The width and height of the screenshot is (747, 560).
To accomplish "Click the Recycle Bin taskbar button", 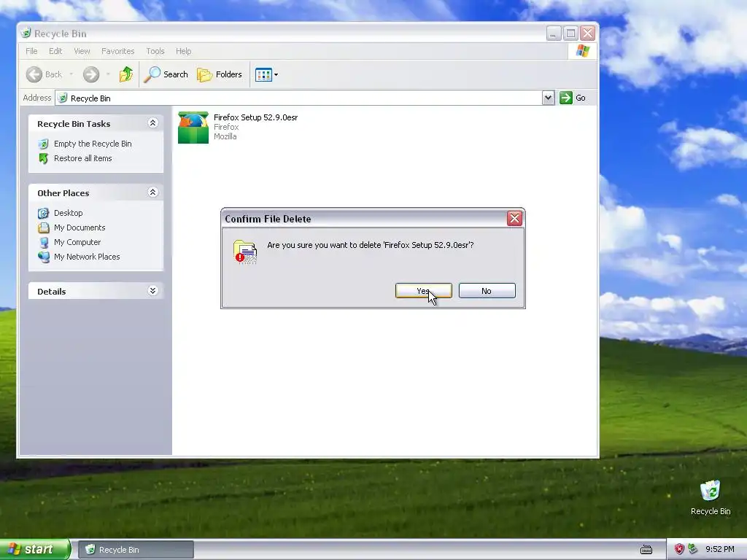I will 136,550.
